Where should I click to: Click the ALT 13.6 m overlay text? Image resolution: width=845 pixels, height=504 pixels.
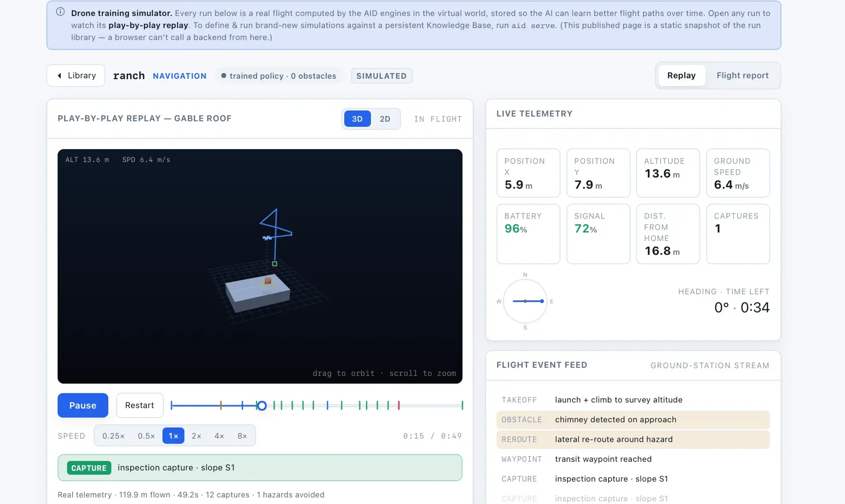point(87,160)
